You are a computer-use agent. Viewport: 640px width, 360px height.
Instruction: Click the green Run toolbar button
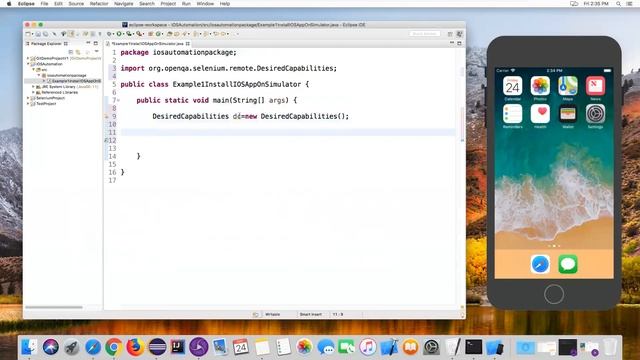[119, 34]
